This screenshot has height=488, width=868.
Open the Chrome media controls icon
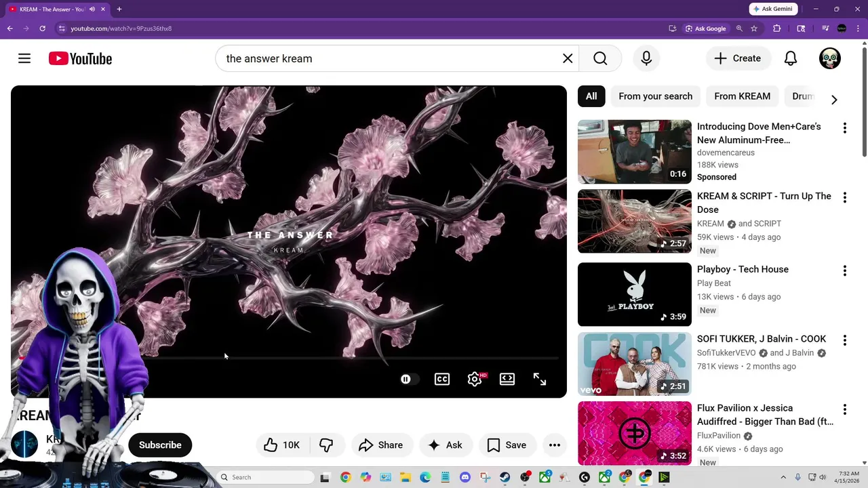[825, 28]
